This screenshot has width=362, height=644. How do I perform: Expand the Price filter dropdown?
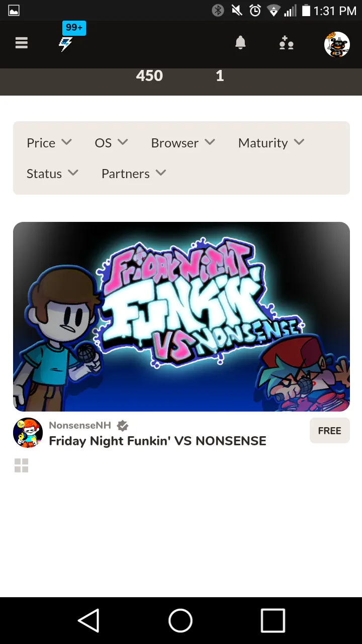point(49,143)
